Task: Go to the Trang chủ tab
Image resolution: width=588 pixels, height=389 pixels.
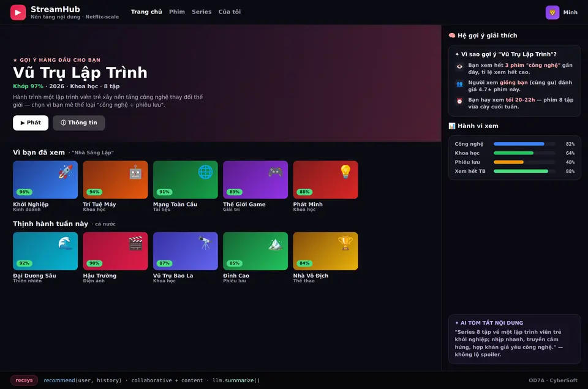Action: pyautogui.click(x=146, y=12)
